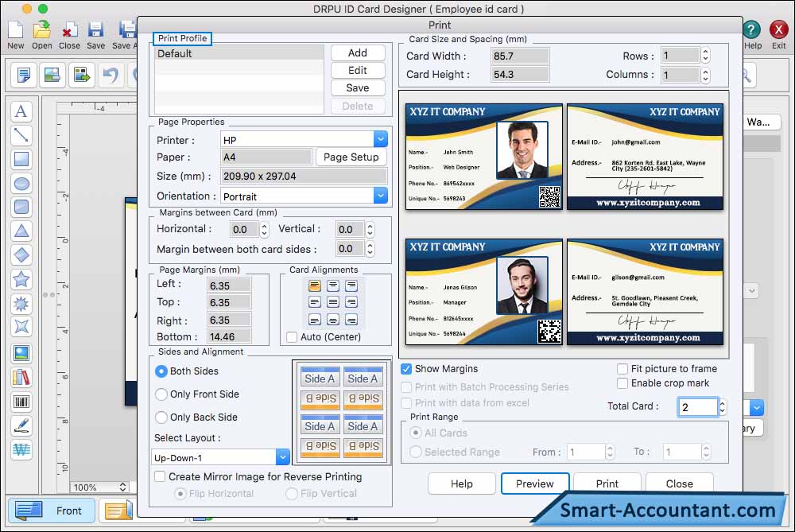Select the Diamond shape tool
This screenshot has height=532, width=795.
coord(21,255)
